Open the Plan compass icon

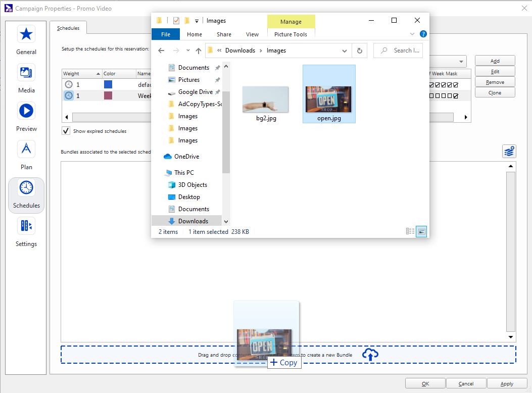click(26, 150)
